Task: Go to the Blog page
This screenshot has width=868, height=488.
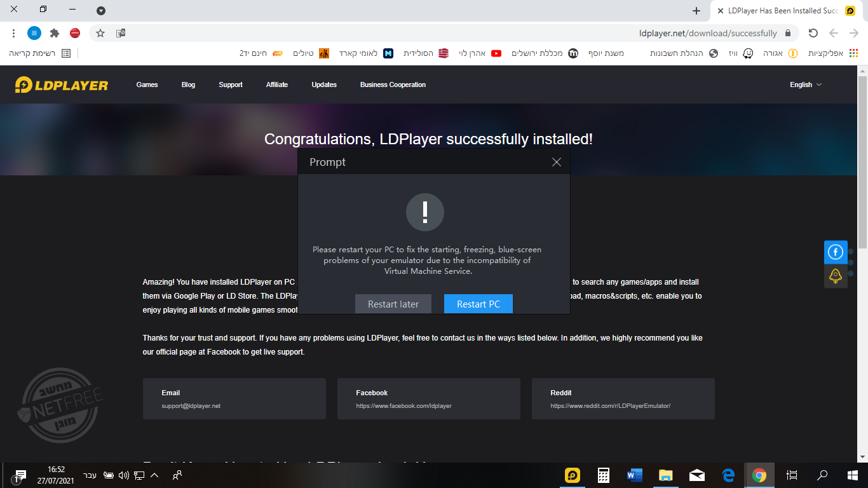Action: [188, 85]
